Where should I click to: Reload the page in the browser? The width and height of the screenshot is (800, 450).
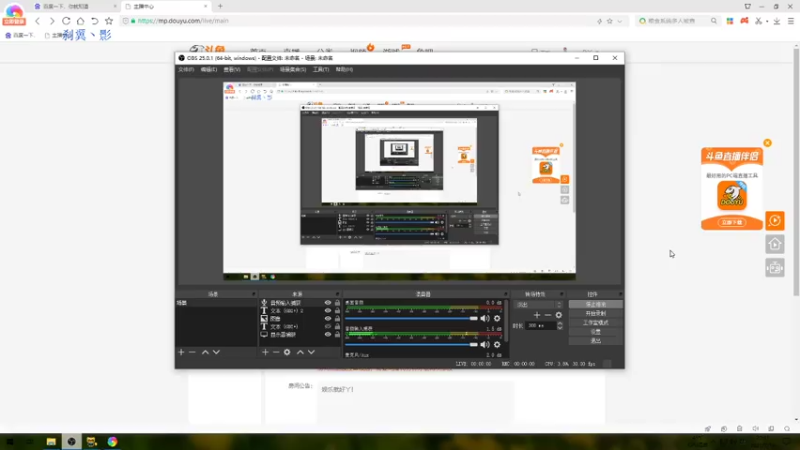pos(66,21)
